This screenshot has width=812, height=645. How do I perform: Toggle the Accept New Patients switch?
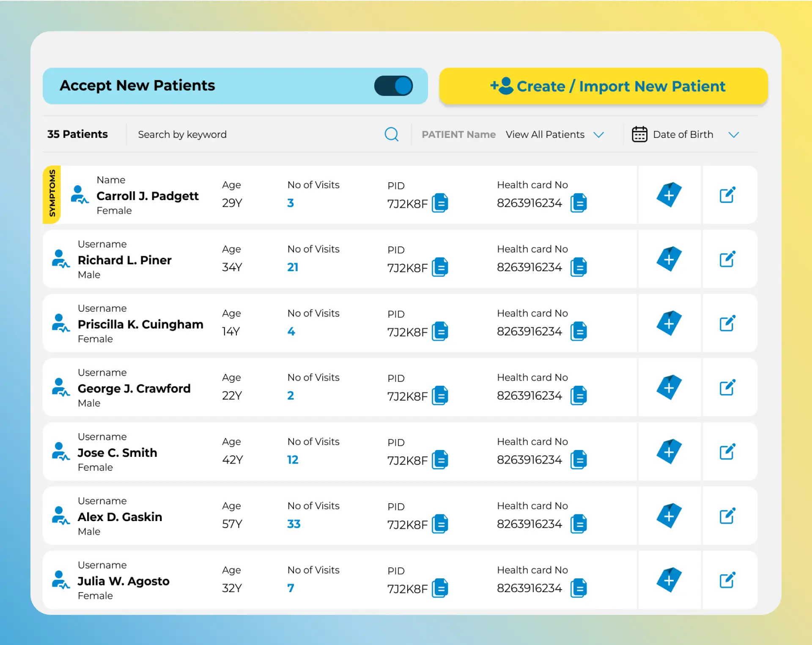coord(393,86)
